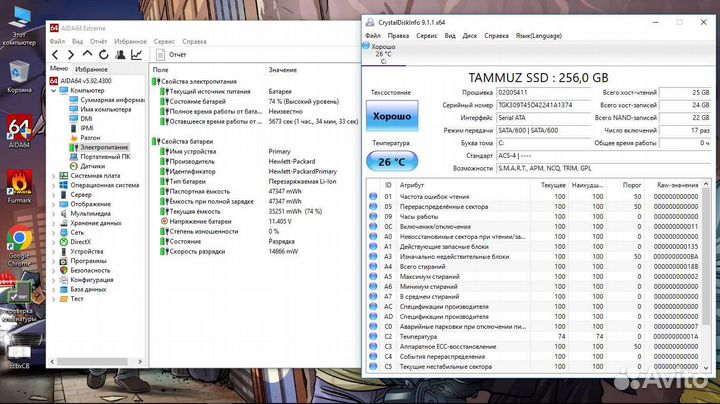Click the 26 °C temperature button
The height and width of the screenshot is (404, 720).
click(392, 162)
